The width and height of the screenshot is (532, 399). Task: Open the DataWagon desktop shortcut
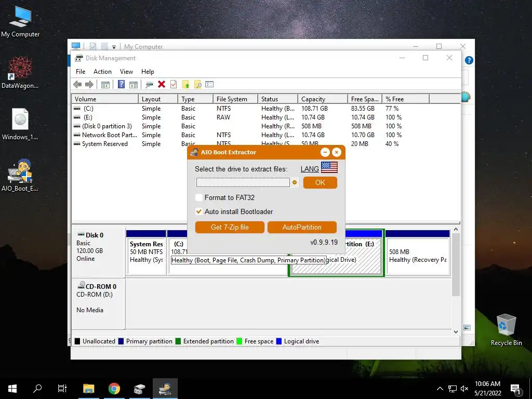(x=20, y=73)
